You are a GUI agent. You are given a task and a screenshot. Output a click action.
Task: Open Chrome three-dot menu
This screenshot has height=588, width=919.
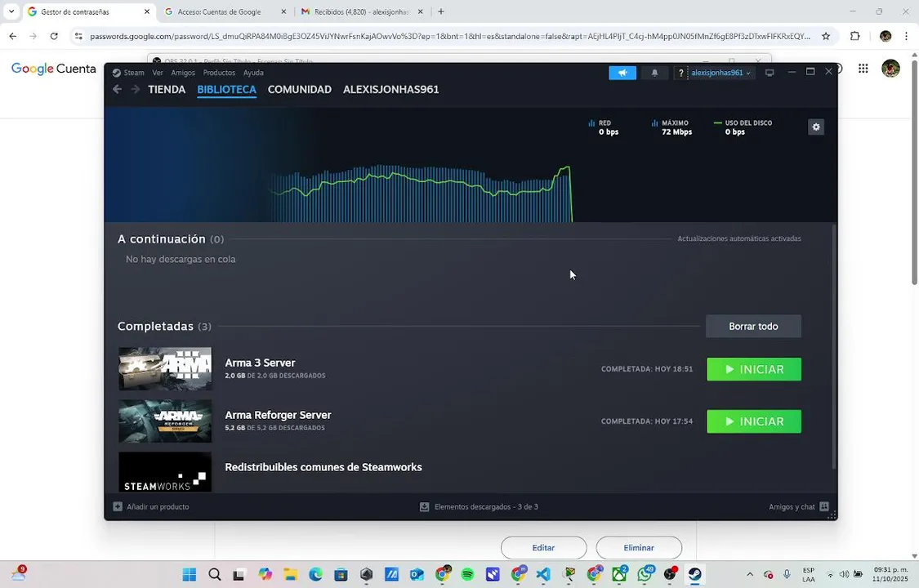pyautogui.click(x=906, y=36)
